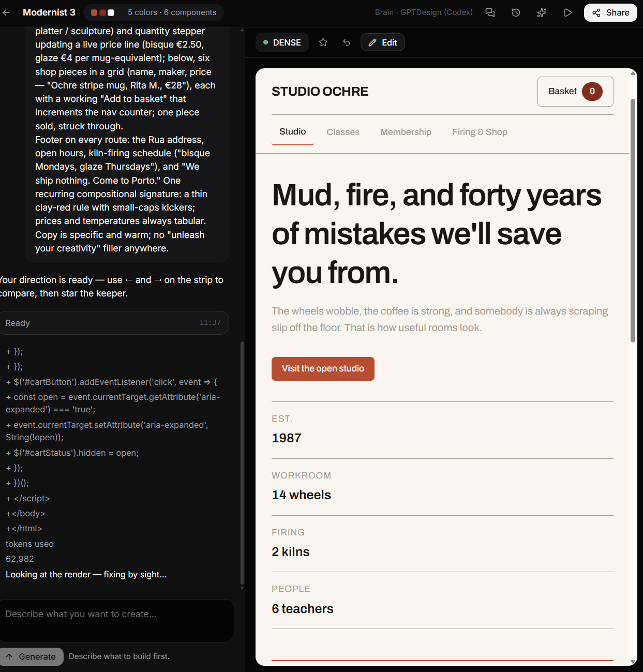Screen dimensions: 643x672
Task: Click Visit the open studio button
Action: click(323, 369)
